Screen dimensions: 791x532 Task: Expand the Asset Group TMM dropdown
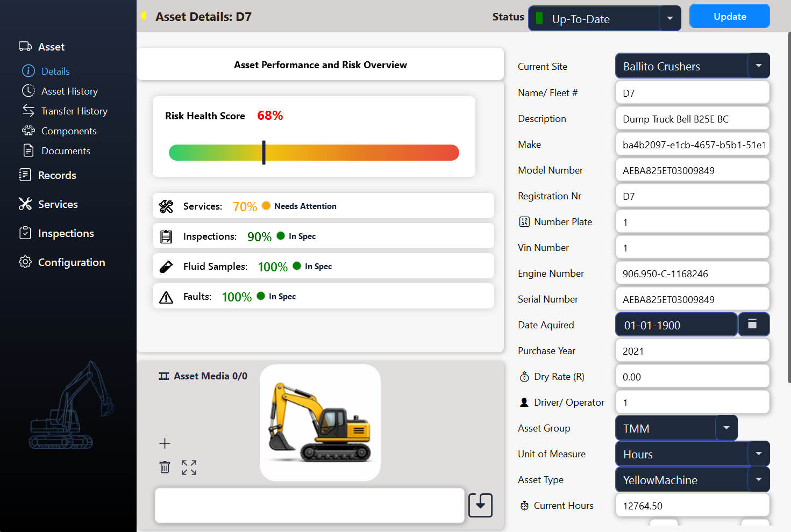726,428
